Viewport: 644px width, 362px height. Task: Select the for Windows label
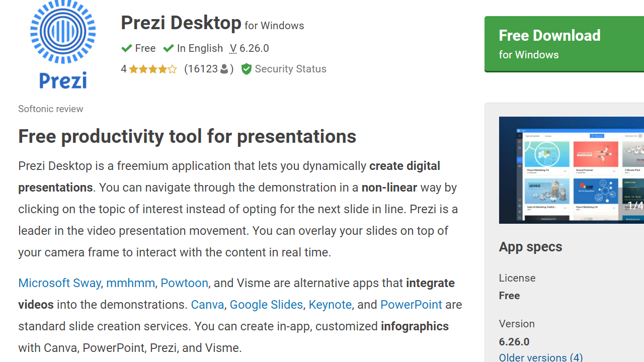pyautogui.click(x=274, y=26)
